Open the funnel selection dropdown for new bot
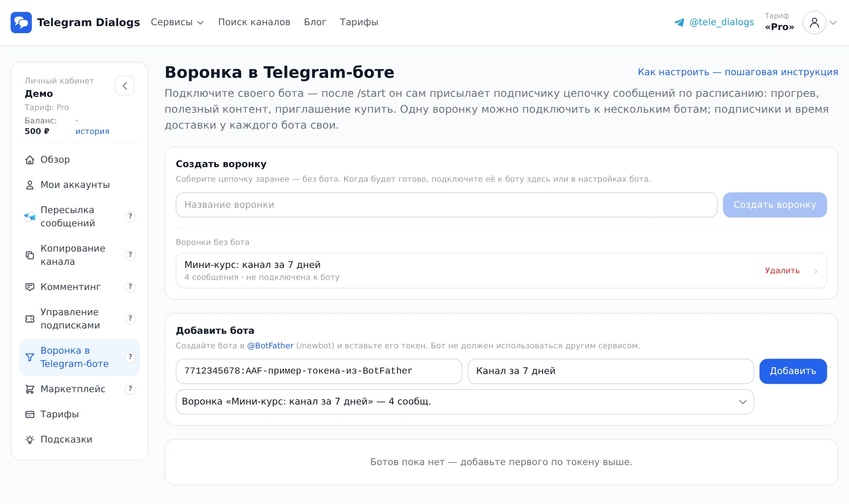Screen dimensions: 849x504 click(465, 401)
